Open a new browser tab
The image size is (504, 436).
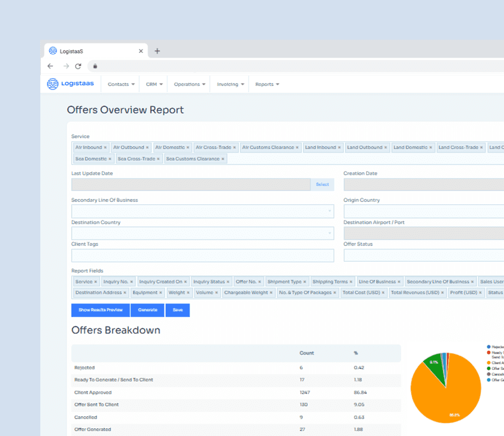[x=157, y=51]
